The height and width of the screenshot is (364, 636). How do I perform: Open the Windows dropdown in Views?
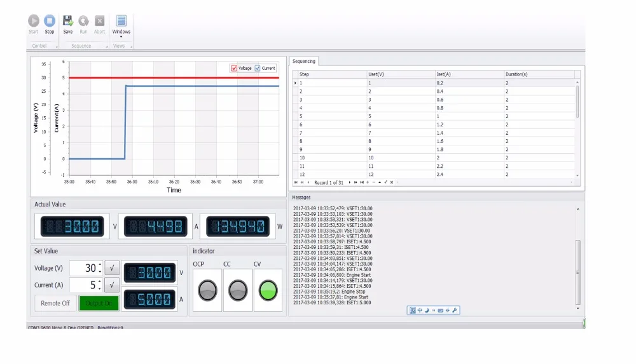pyautogui.click(x=121, y=26)
